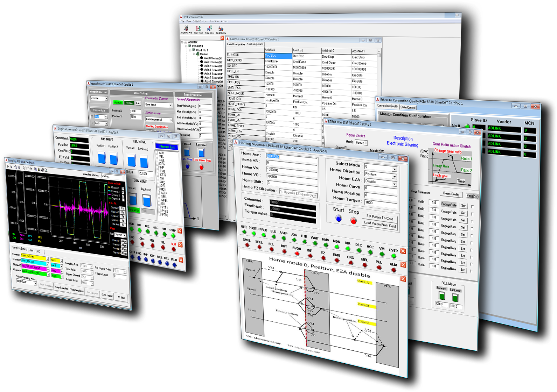This screenshot has height=392, width=557.
Task: Collapse the Motion tree node under Card No 0
Action: click(194, 54)
